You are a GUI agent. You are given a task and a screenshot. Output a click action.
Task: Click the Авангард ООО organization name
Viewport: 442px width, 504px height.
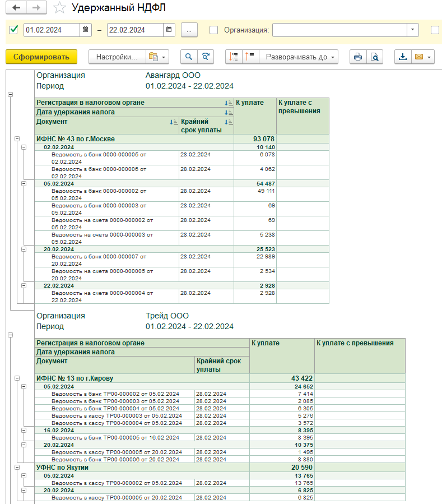(173, 75)
